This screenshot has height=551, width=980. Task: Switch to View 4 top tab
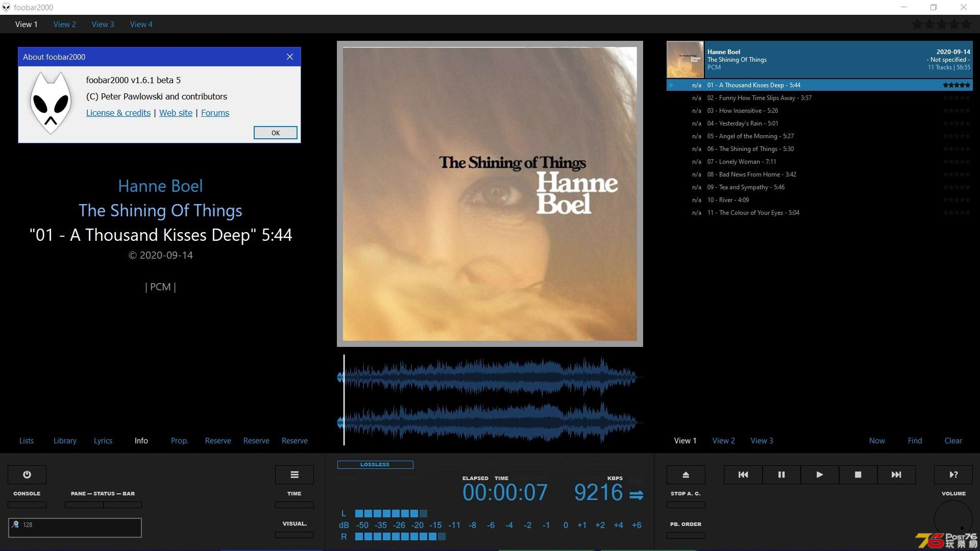click(141, 24)
